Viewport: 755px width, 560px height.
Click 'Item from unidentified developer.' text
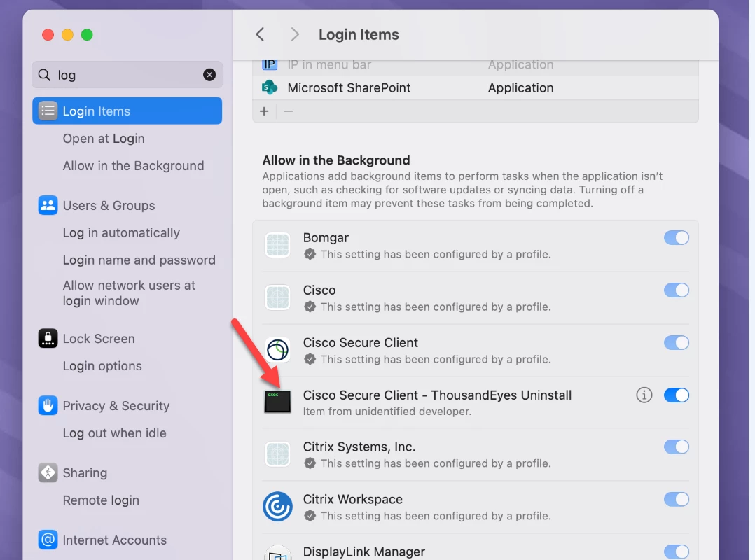[387, 412]
